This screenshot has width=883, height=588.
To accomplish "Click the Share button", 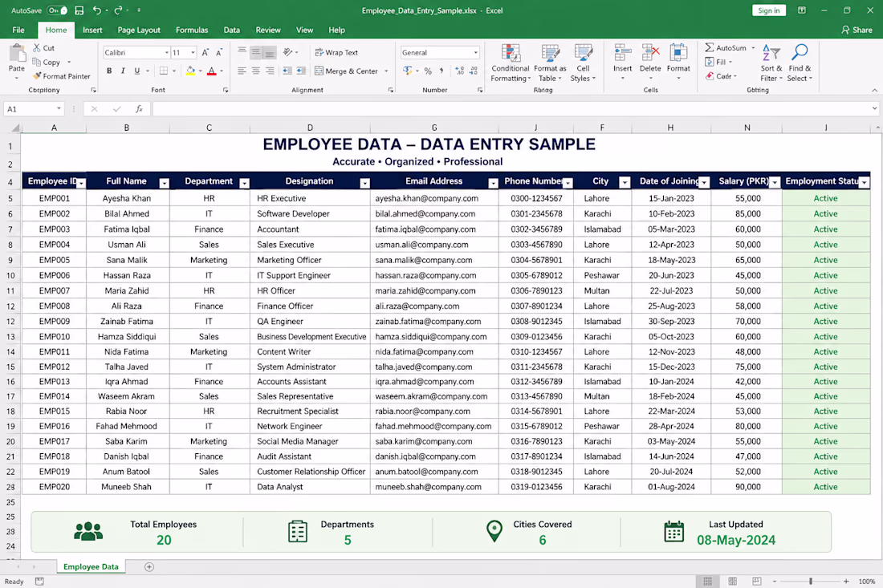I will [857, 30].
